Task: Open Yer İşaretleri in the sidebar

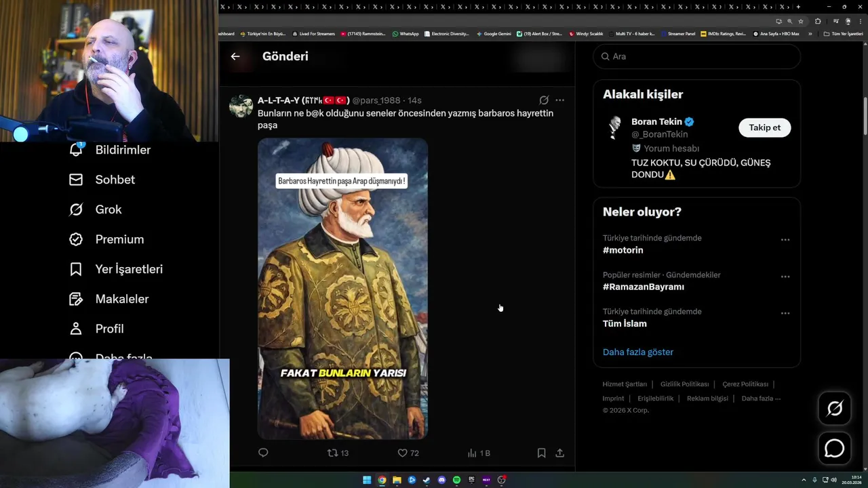Action: point(116,269)
